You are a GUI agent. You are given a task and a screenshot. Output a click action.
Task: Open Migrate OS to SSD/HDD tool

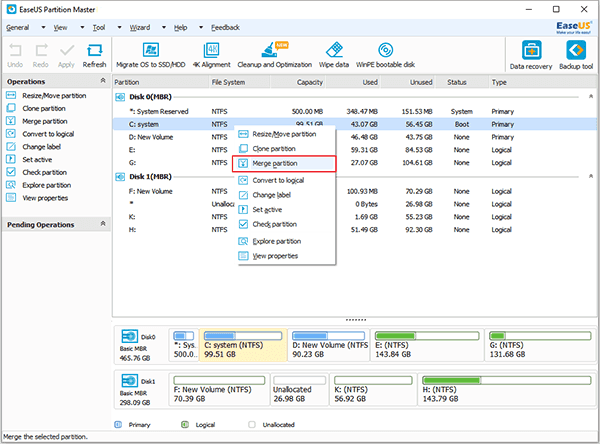pyautogui.click(x=152, y=54)
